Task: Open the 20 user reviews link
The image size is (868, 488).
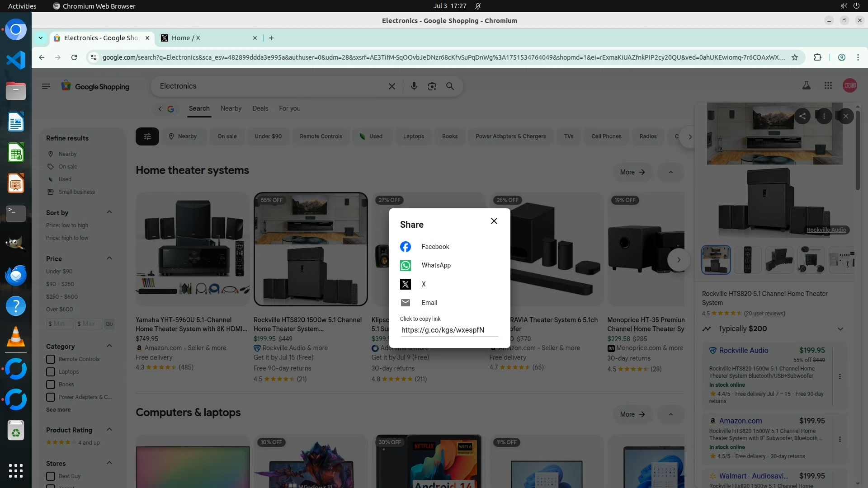Action: tap(764, 314)
